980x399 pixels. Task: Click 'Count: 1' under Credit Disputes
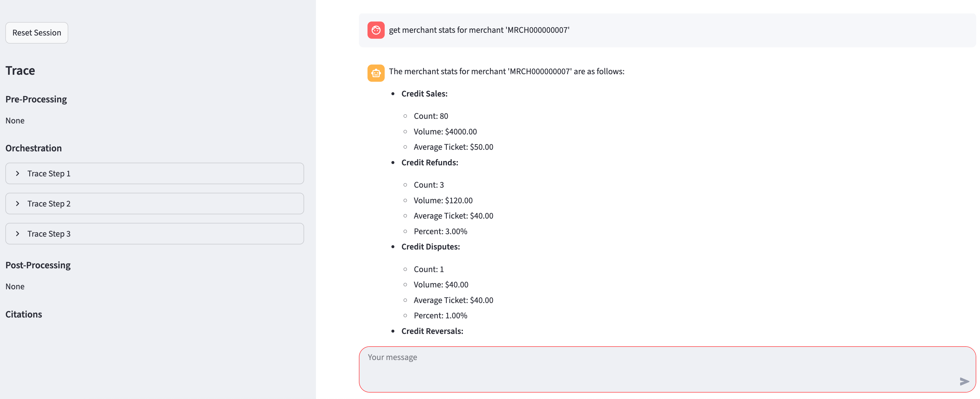pos(429,270)
